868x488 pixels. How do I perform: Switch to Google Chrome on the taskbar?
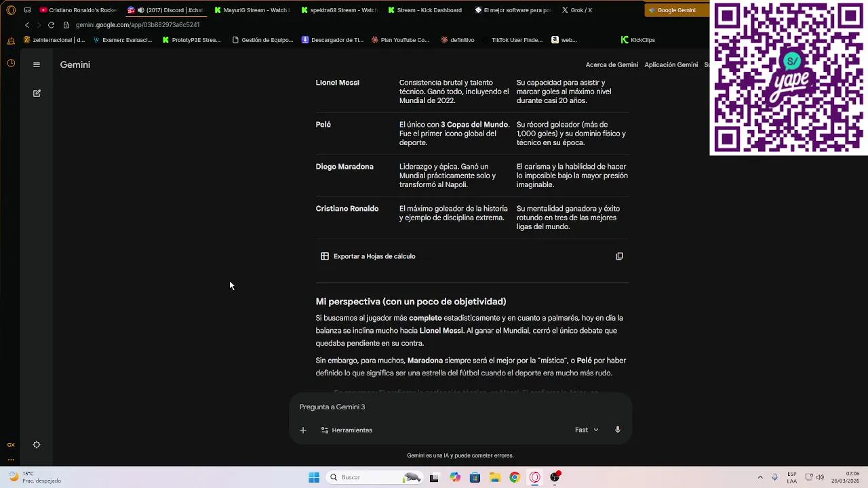pyautogui.click(x=515, y=477)
